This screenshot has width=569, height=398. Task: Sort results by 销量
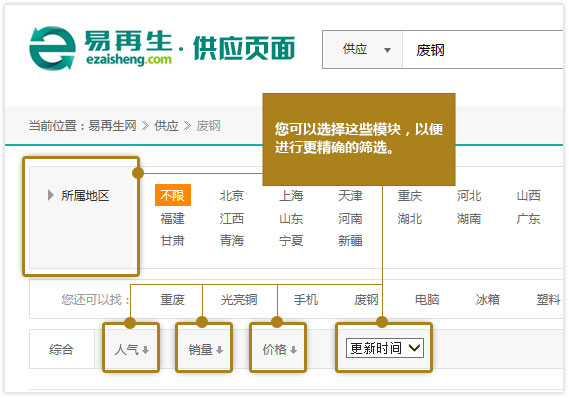[205, 349]
